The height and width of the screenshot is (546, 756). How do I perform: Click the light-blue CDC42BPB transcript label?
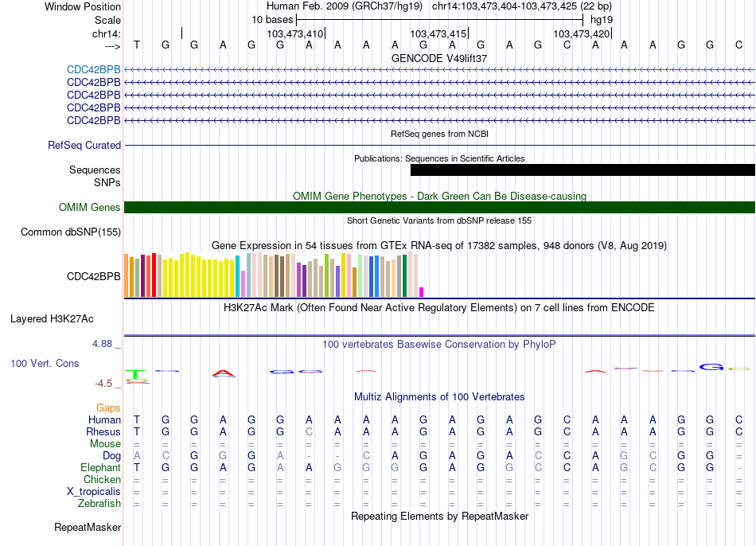pyautogui.click(x=94, y=69)
